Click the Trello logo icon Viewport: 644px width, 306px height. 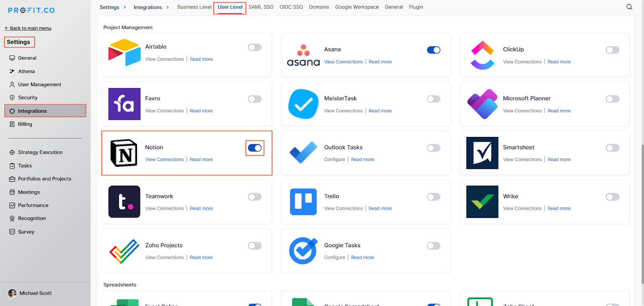coord(303,202)
